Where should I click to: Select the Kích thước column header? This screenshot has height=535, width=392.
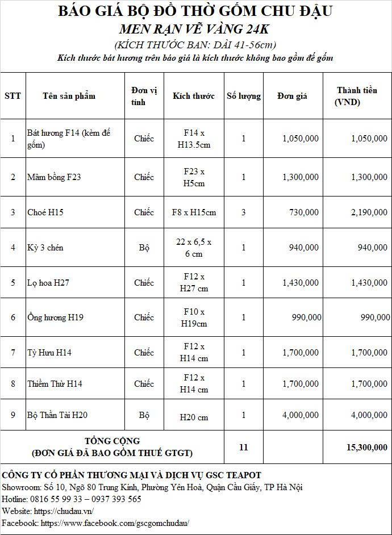[194, 96]
